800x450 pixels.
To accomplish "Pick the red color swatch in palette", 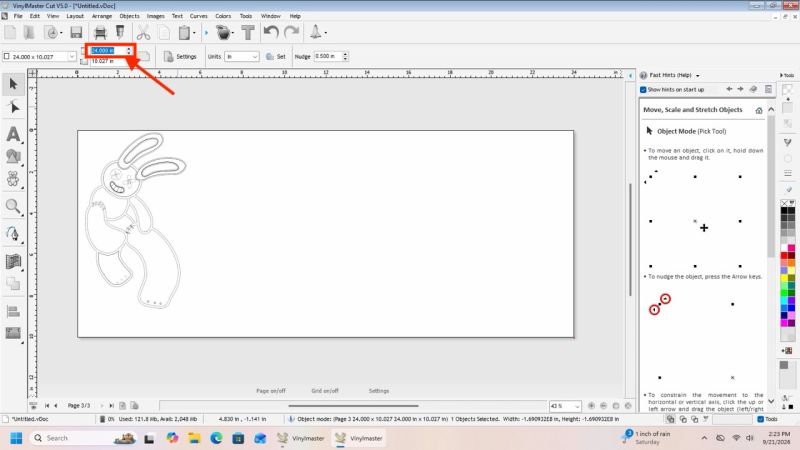I will pos(784,256).
